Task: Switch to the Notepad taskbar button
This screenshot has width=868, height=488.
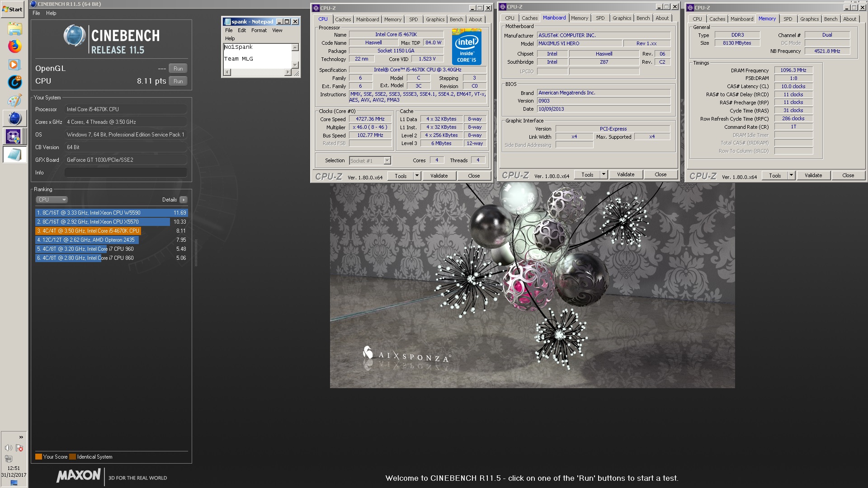Action: (14, 155)
